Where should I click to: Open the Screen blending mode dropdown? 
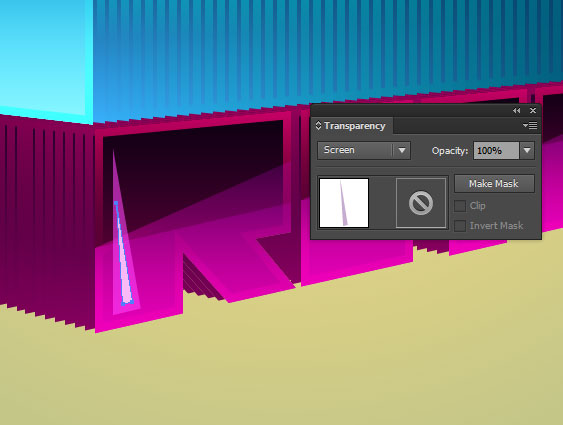(x=364, y=150)
